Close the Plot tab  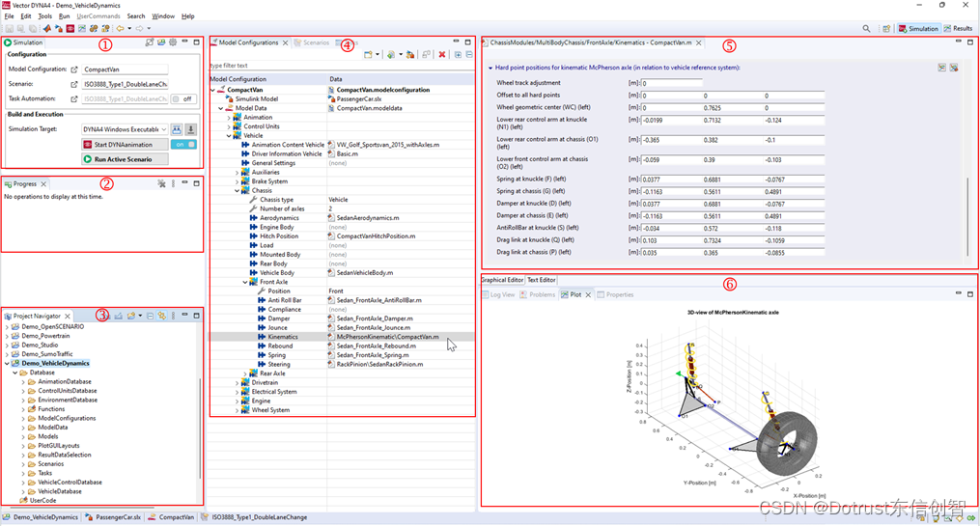tap(588, 295)
